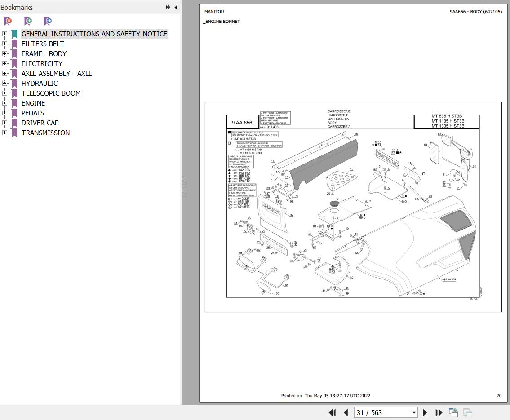The image size is (510, 420).
Task: Open the FILTERS-BELT bookmark
Action: pos(43,44)
